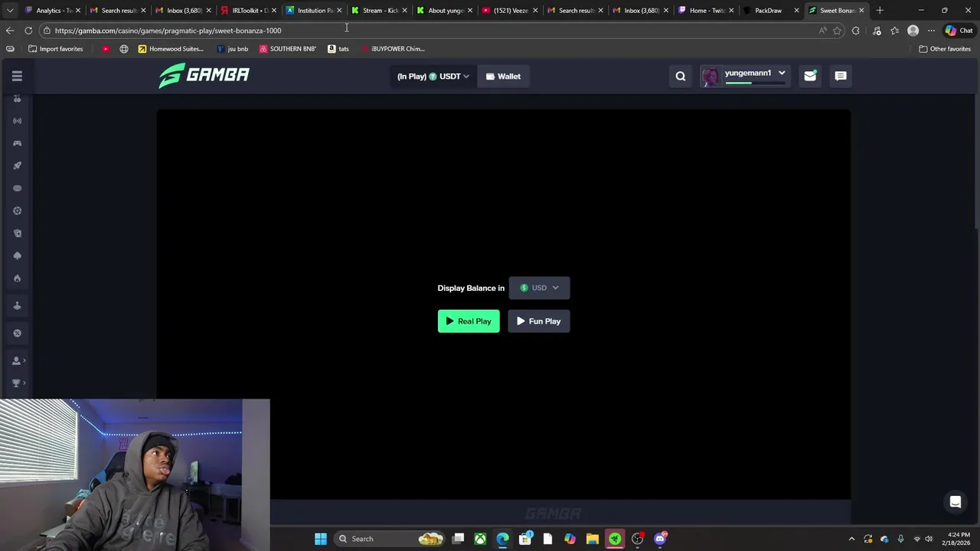Screen dimensions: 980x551
Task: Expand the trophy sidebar item
Action: 18,383
